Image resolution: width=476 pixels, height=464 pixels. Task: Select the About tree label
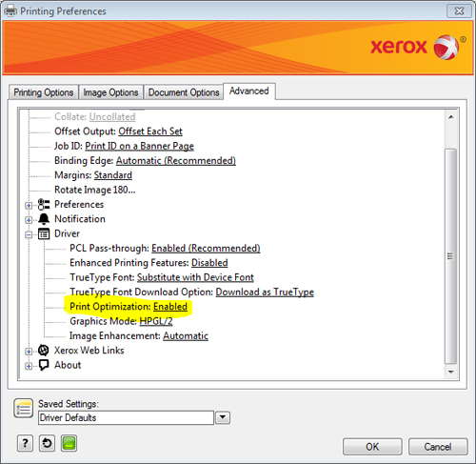coord(68,365)
